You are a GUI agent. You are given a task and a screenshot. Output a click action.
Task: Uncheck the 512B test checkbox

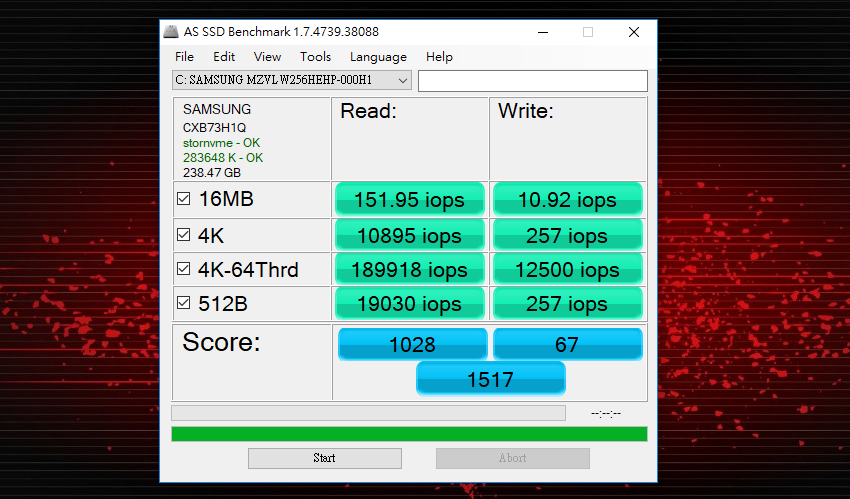click(x=184, y=303)
